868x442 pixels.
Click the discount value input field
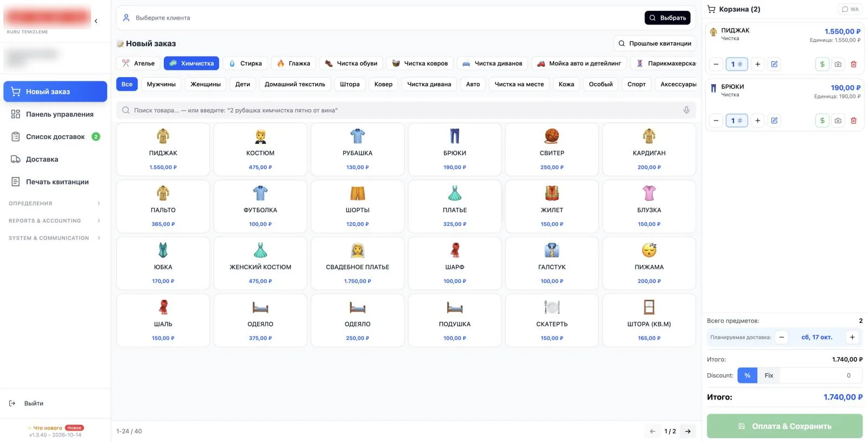pos(821,375)
